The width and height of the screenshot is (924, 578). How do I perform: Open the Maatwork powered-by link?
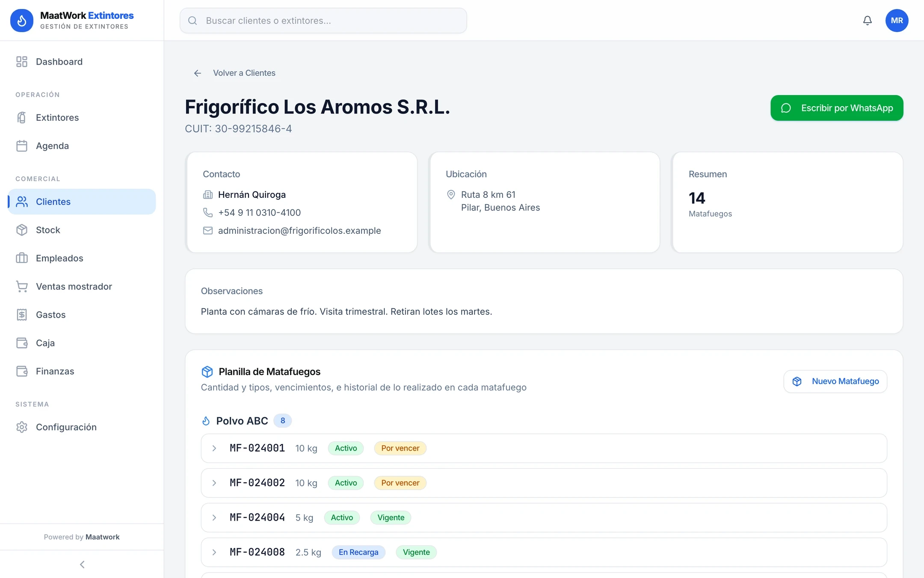click(x=103, y=537)
